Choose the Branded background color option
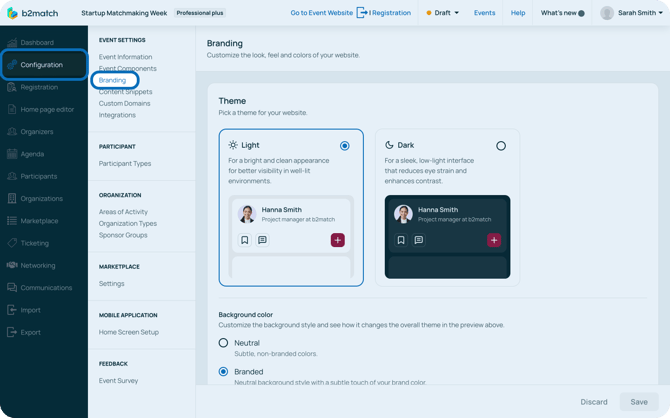670x418 pixels. tap(224, 371)
